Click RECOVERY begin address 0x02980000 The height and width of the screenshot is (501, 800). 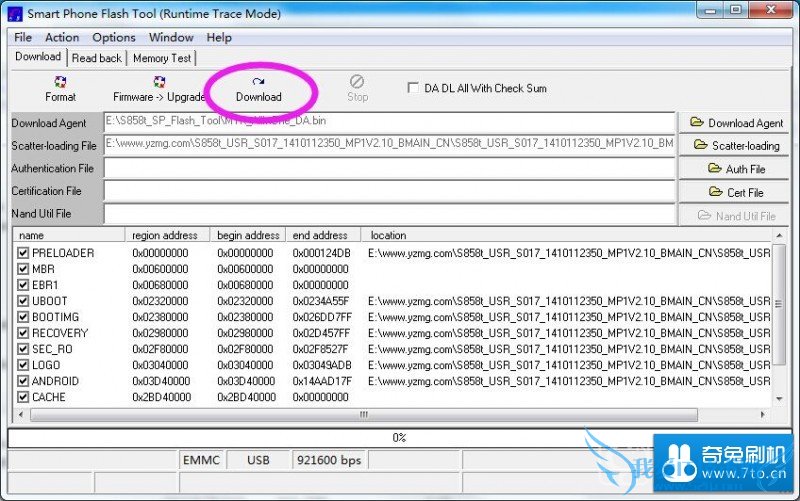[245, 333]
